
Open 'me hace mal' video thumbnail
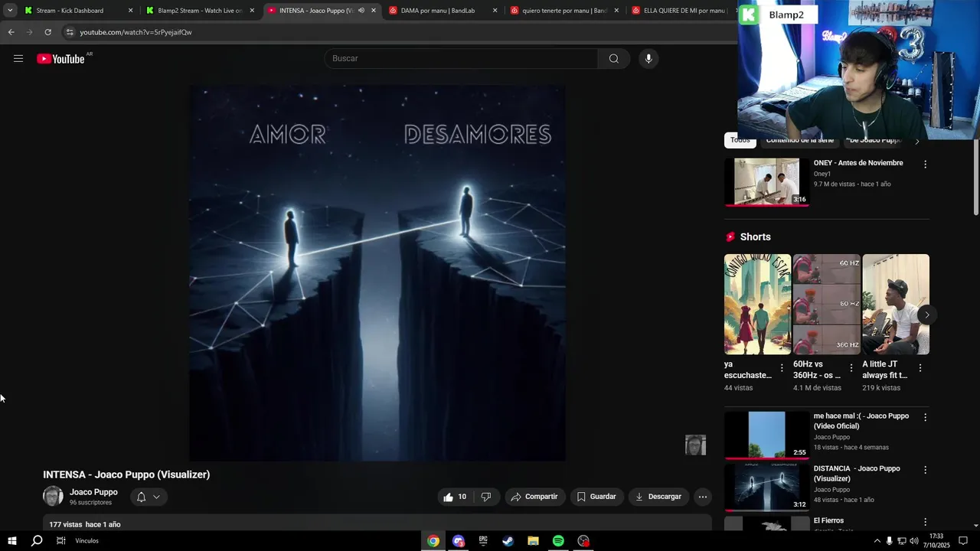point(766,435)
